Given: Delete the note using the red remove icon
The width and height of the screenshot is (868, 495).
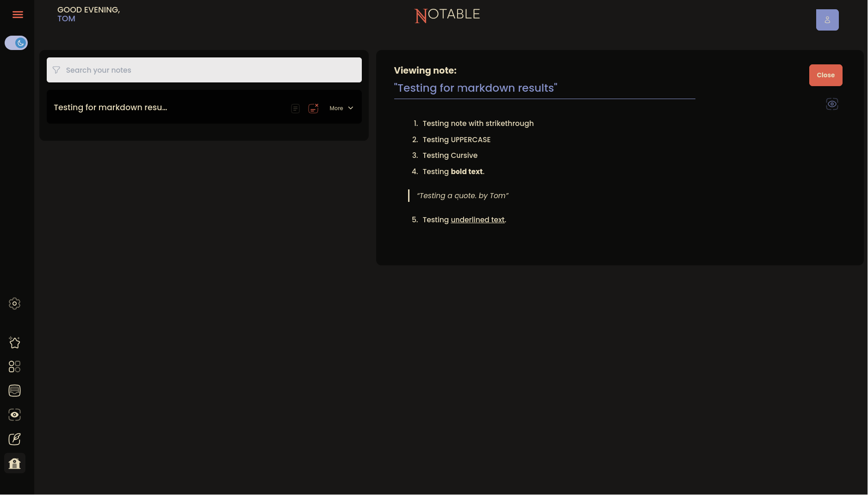Looking at the screenshot, I should [314, 108].
